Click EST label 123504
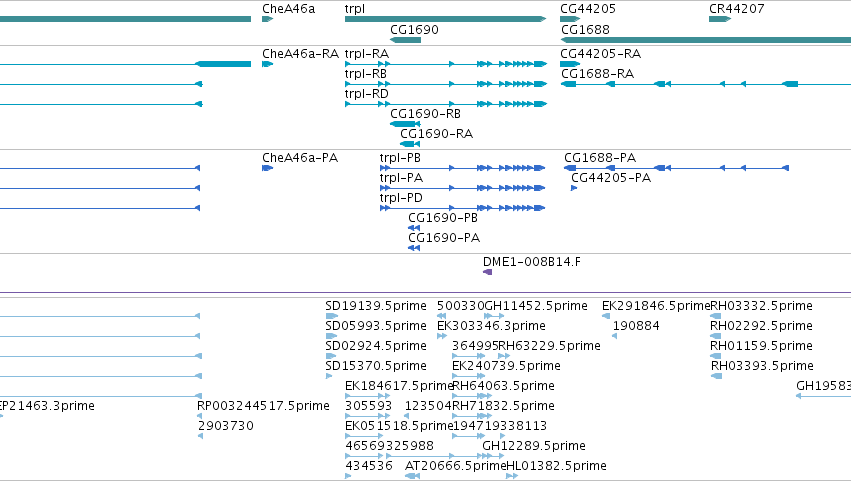Image resolution: width=851 pixels, height=481 pixels. [428, 406]
